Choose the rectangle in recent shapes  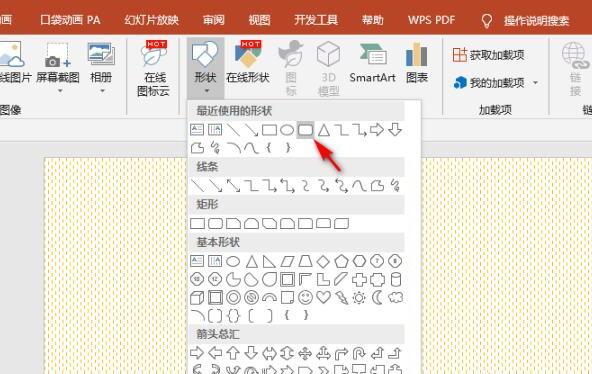click(269, 130)
